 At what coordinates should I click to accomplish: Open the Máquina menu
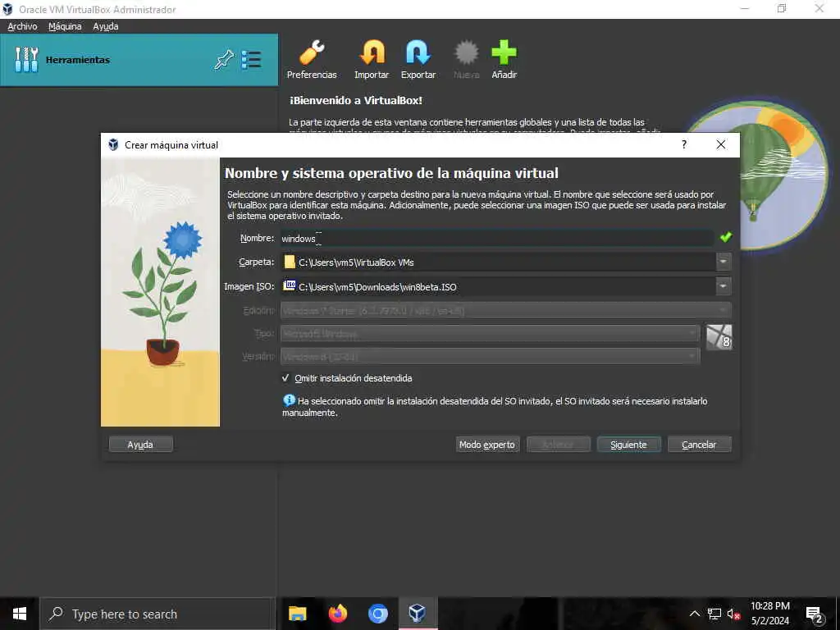pyautogui.click(x=65, y=26)
